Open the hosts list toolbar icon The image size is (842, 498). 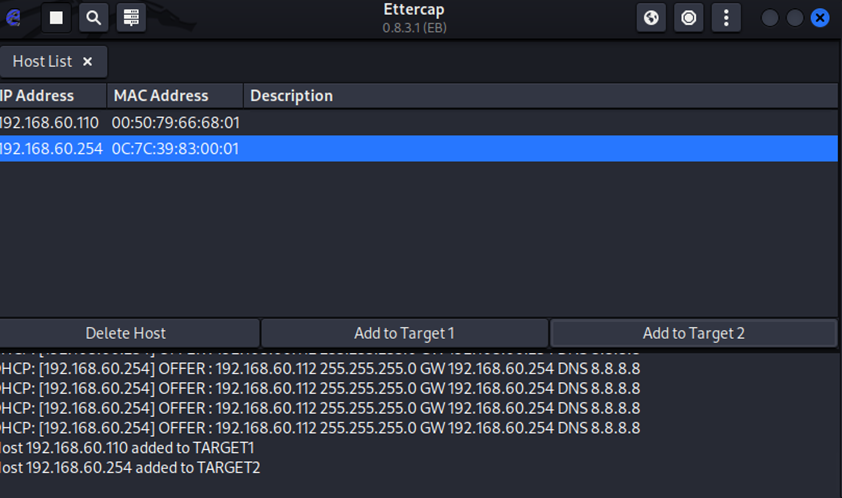[x=131, y=18]
